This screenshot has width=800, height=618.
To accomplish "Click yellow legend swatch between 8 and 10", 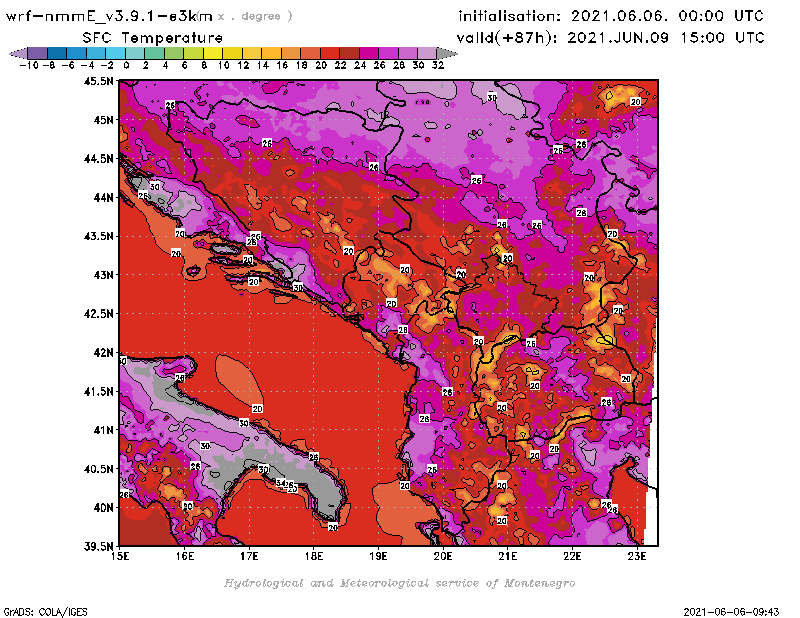I will pos(213,53).
